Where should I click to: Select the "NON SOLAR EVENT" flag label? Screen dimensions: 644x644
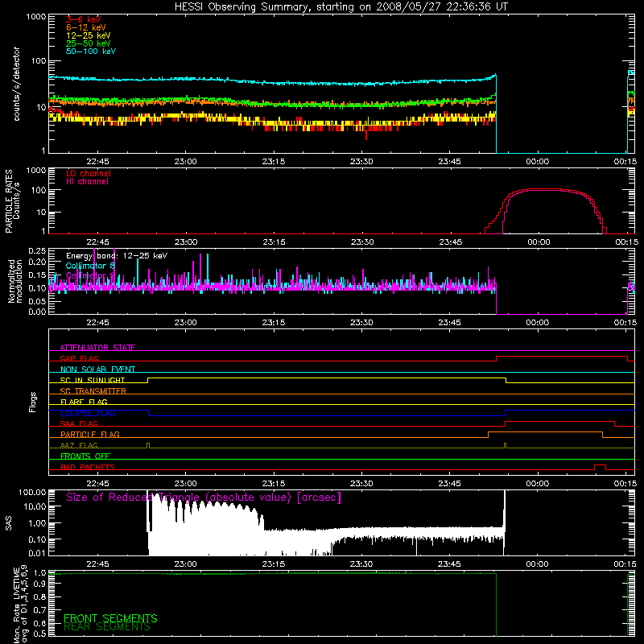tap(97, 369)
